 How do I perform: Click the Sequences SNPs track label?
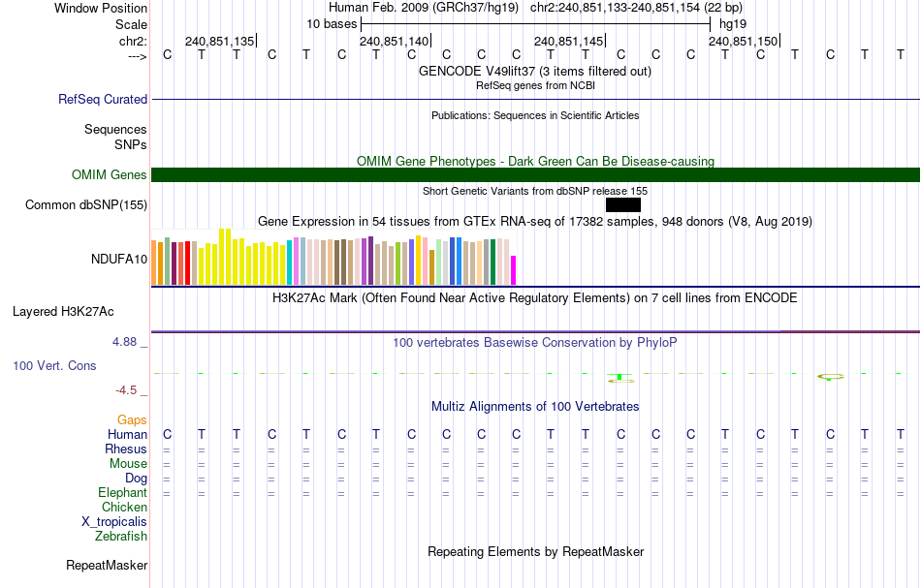(x=115, y=137)
